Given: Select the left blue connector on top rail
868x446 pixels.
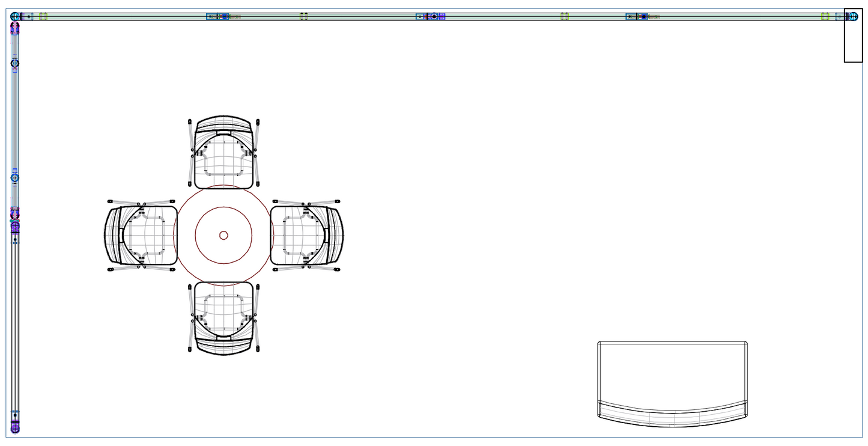Looking at the screenshot, I should (217, 16).
